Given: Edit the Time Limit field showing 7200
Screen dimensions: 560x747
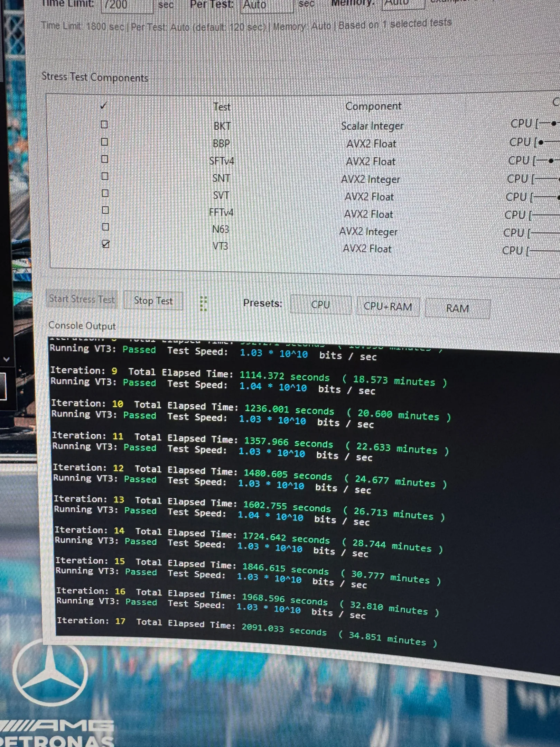Looking at the screenshot, I should (x=127, y=5).
